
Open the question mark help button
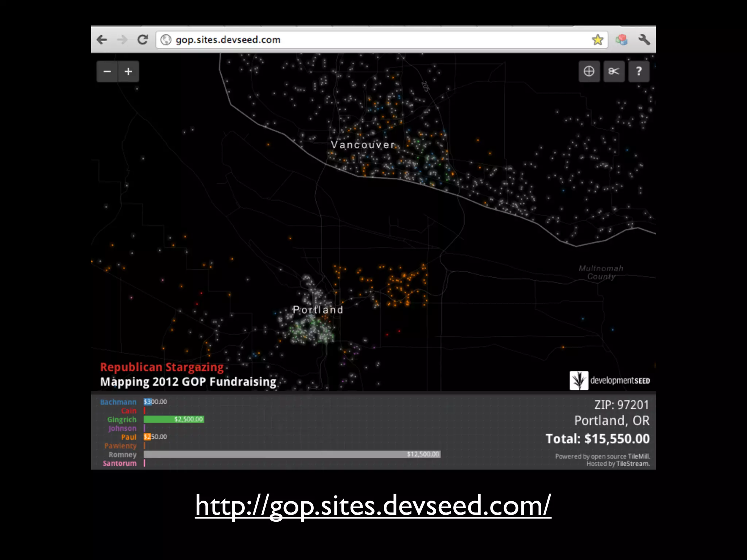point(639,71)
